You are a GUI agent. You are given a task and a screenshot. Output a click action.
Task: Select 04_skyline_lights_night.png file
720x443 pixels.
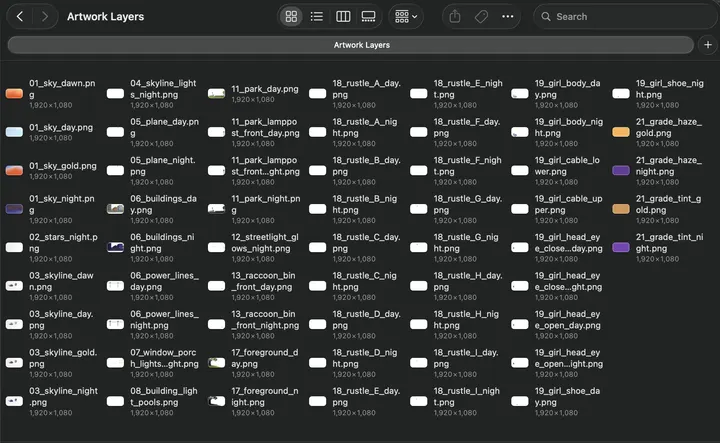tap(152, 94)
